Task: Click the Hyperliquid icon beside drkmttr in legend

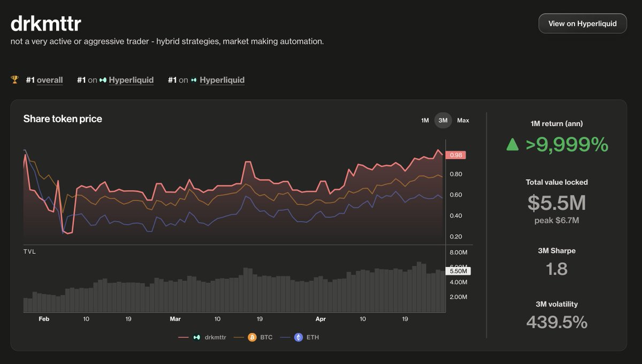Action: tap(196, 337)
